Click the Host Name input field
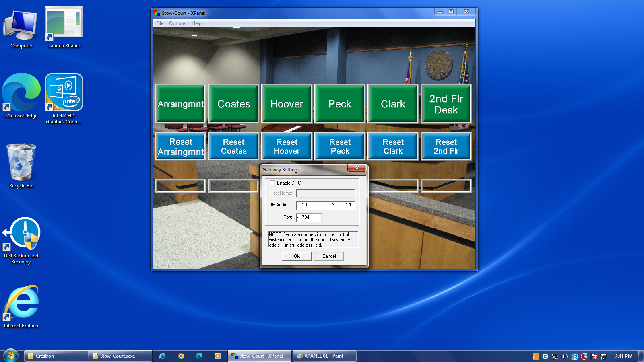The image size is (644, 362). (x=326, y=193)
